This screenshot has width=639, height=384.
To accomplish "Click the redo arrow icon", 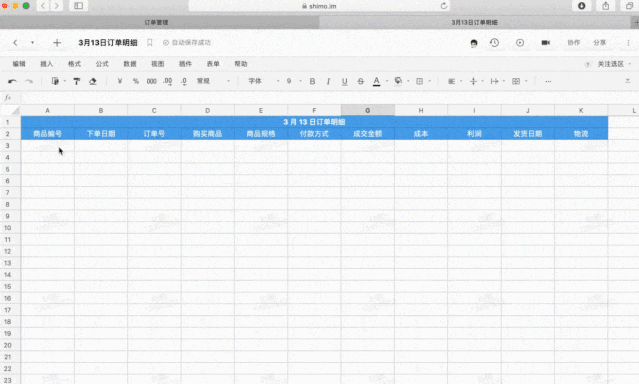I will pyautogui.click(x=29, y=81).
